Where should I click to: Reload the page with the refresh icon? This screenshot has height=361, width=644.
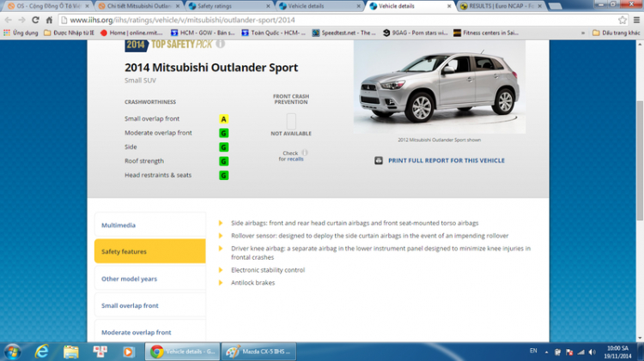point(36,20)
